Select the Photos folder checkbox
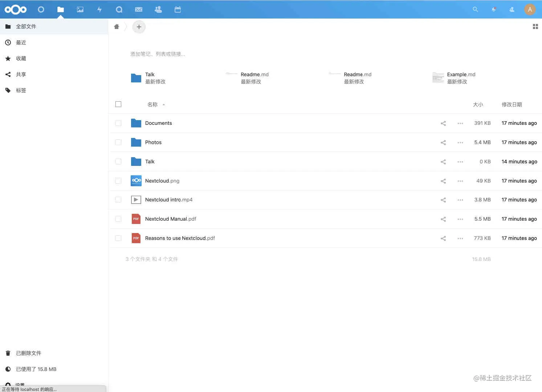Image resolution: width=542 pixels, height=392 pixels. 118,142
